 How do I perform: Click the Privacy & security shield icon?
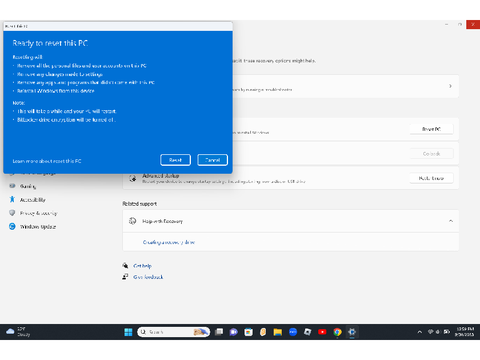click(x=12, y=213)
